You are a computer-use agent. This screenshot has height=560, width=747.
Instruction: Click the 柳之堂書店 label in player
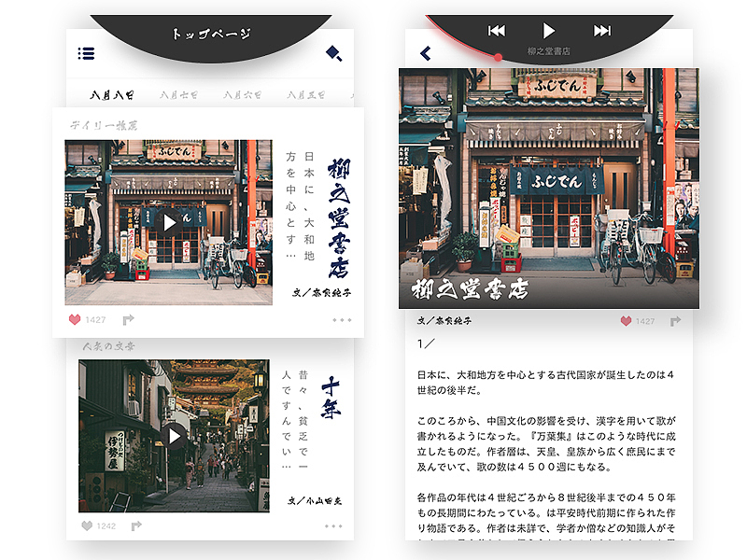[549, 51]
